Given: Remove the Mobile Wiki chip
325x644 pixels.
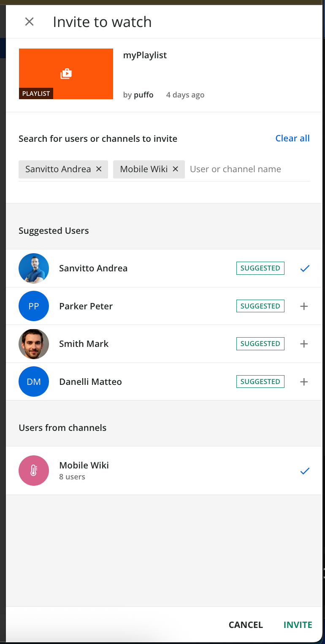Looking at the screenshot, I should [x=176, y=169].
